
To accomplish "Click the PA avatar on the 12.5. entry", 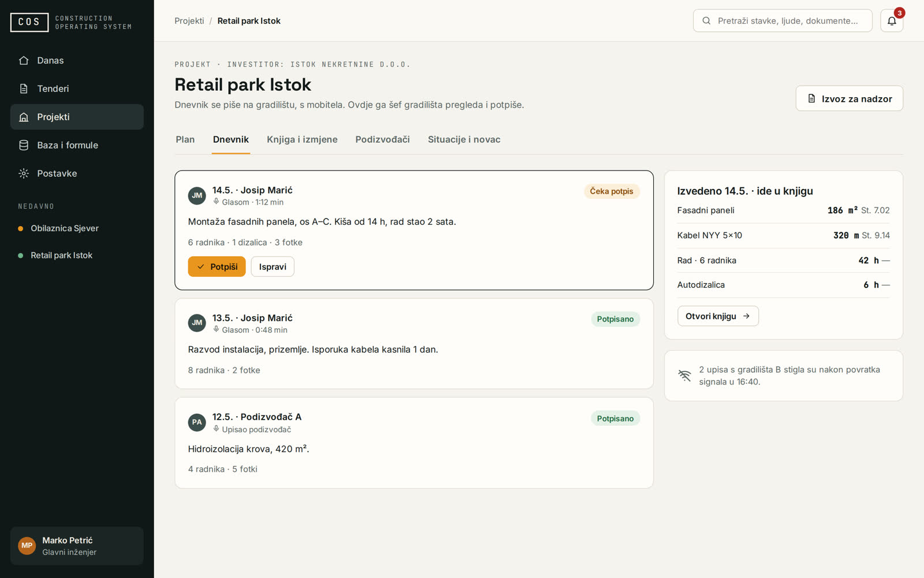I will coord(197,423).
